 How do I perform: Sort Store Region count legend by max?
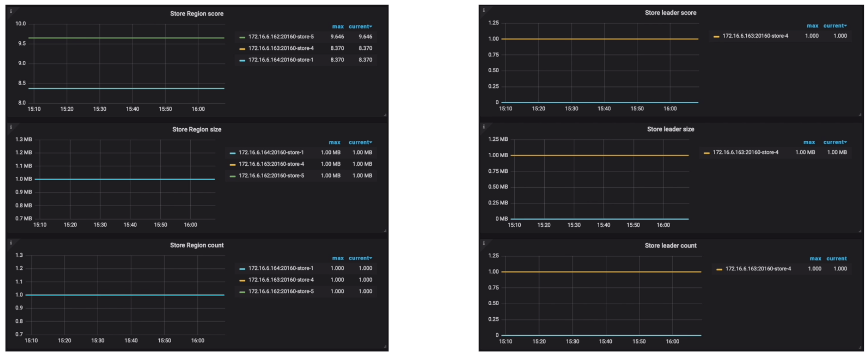[x=338, y=258]
